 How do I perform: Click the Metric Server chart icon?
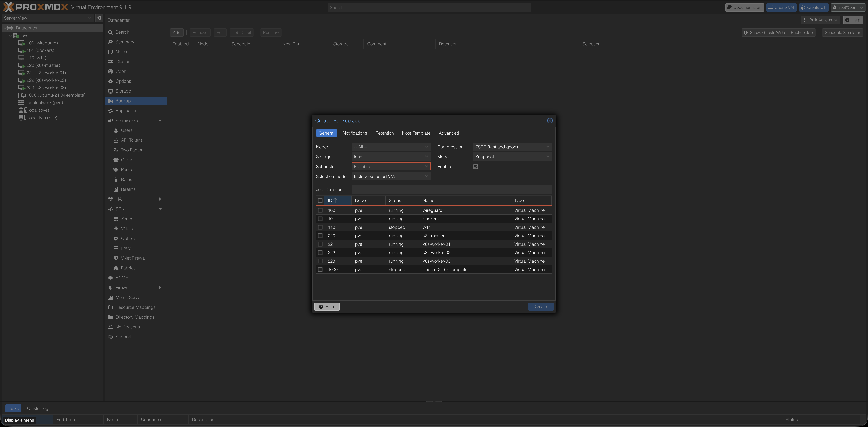pyautogui.click(x=111, y=298)
